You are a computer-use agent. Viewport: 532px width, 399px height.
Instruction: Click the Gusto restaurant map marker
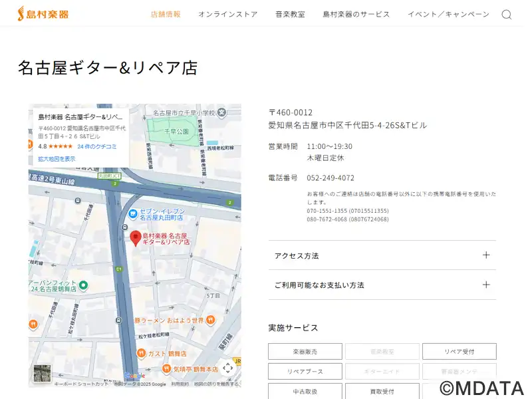(141, 353)
